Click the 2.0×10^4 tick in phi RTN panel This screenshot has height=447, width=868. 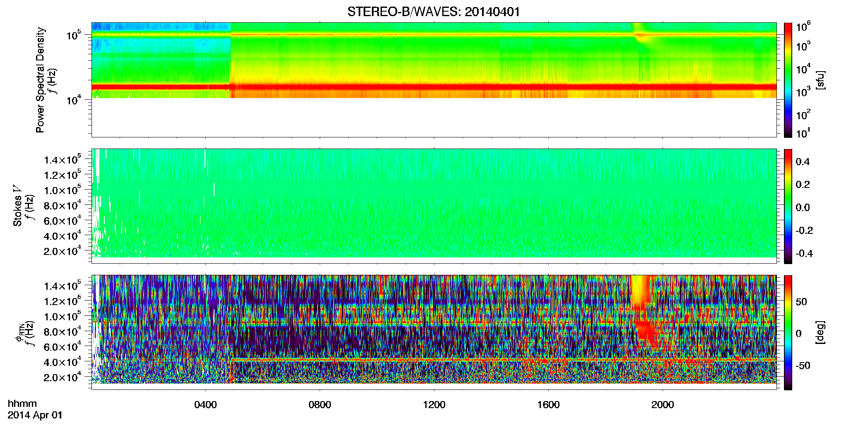(x=63, y=377)
